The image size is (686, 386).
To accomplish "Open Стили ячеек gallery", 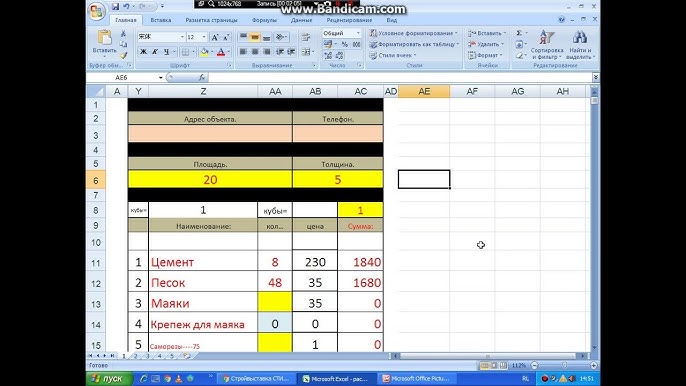I will tap(393, 56).
